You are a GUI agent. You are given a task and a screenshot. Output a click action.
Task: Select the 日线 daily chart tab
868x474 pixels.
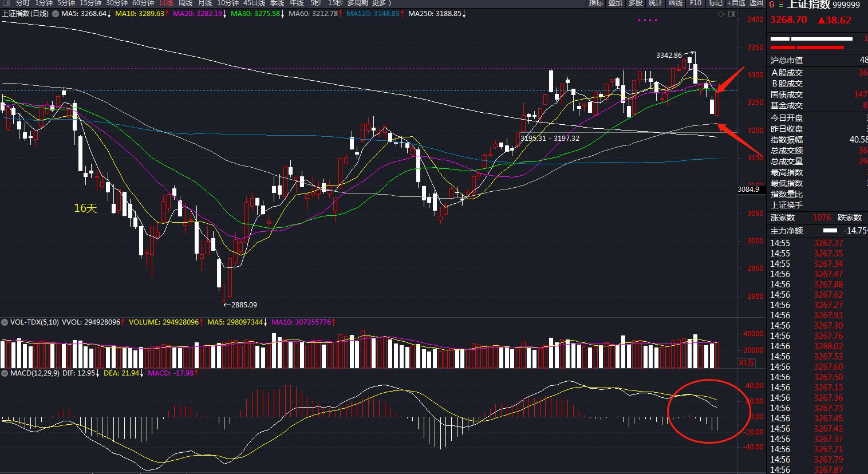(x=166, y=3)
